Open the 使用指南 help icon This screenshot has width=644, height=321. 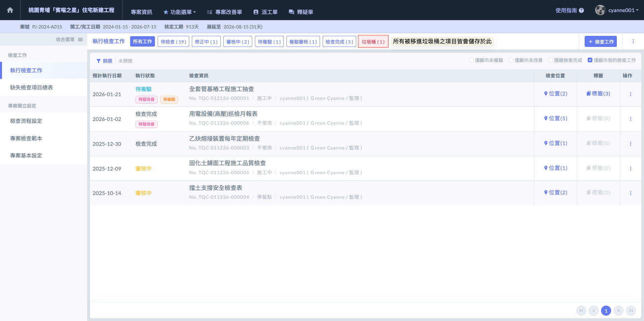pyautogui.click(x=581, y=10)
